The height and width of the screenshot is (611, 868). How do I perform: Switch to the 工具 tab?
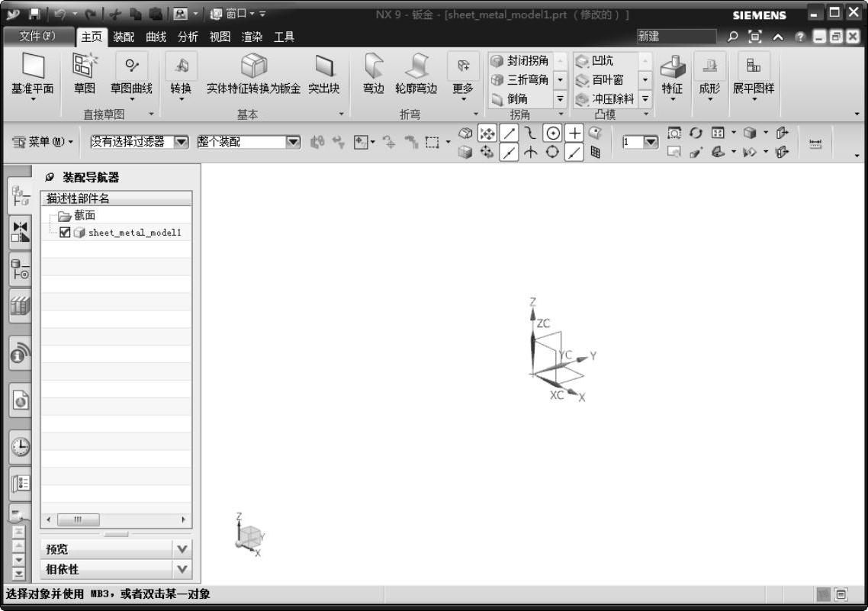click(x=284, y=37)
